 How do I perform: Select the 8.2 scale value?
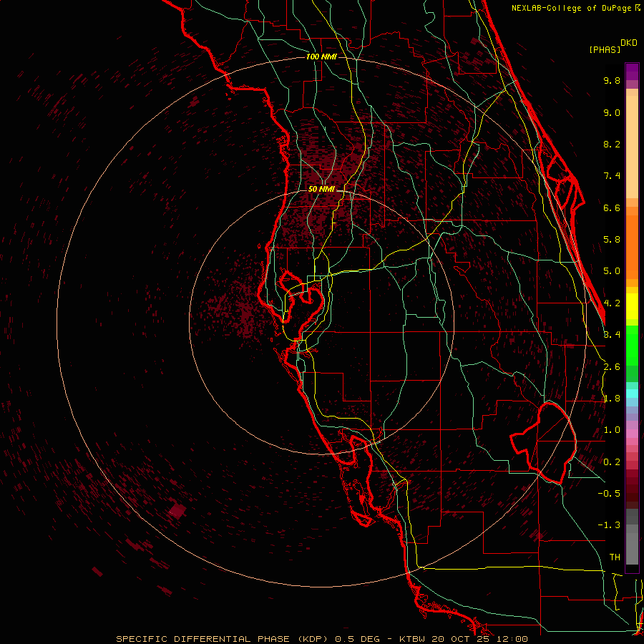click(x=612, y=145)
